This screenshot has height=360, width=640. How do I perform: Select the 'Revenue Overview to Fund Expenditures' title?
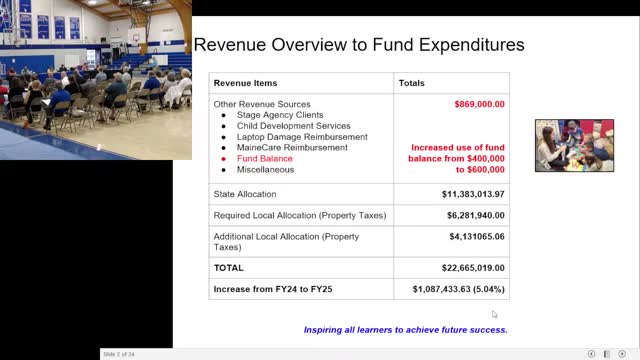(359, 44)
